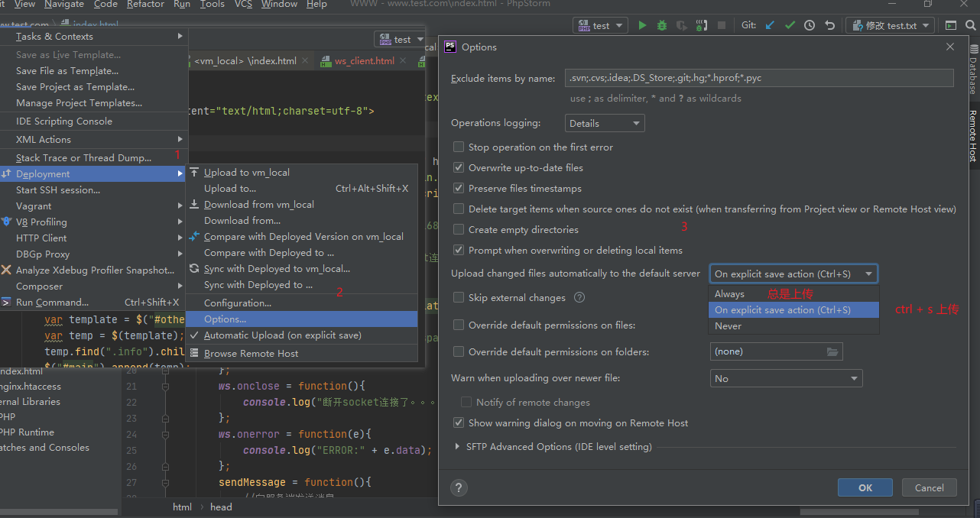Toggle Skip external changes
980x518 pixels.
[x=458, y=297]
